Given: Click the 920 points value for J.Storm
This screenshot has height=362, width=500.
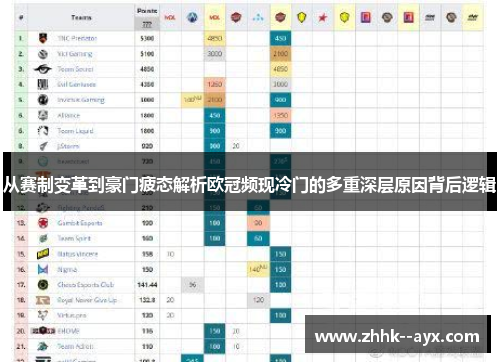Looking at the screenshot, I should (x=147, y=146).
